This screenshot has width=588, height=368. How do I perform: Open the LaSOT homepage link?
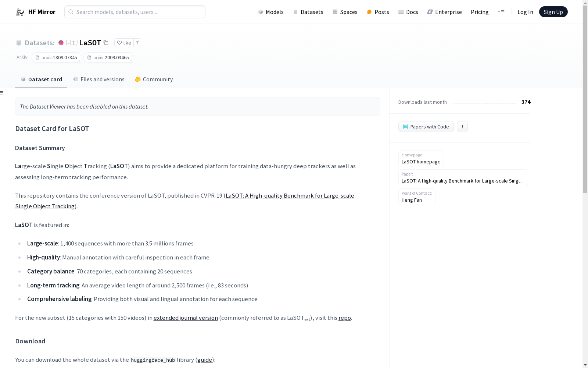pos(421,159)
